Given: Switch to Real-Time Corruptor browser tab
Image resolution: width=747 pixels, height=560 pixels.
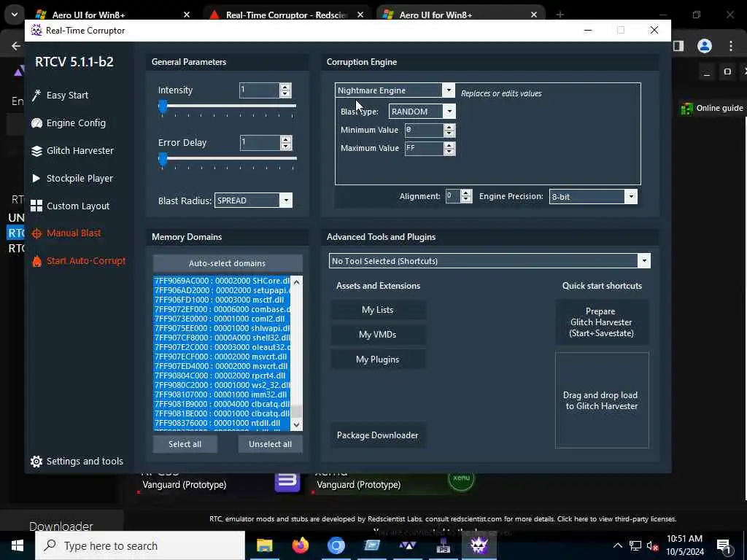Looking at the screenshot, I should (x=287, y=15).
